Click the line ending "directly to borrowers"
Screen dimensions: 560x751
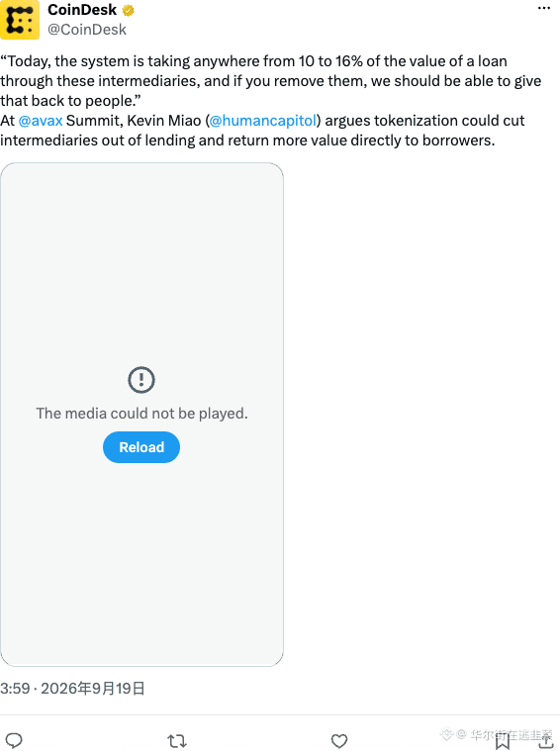pos(247,141)
